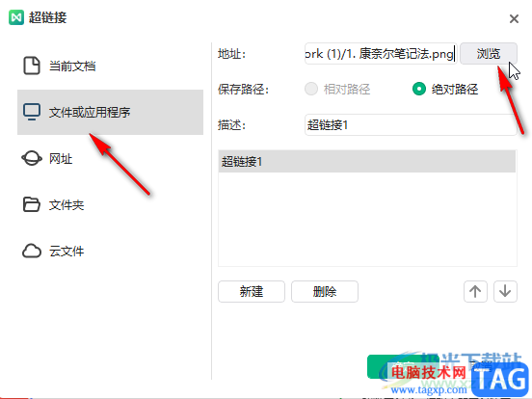Select the 绝对路径 radio button
The width and height of the screenshot is (532, 399).
click(419, 89)
